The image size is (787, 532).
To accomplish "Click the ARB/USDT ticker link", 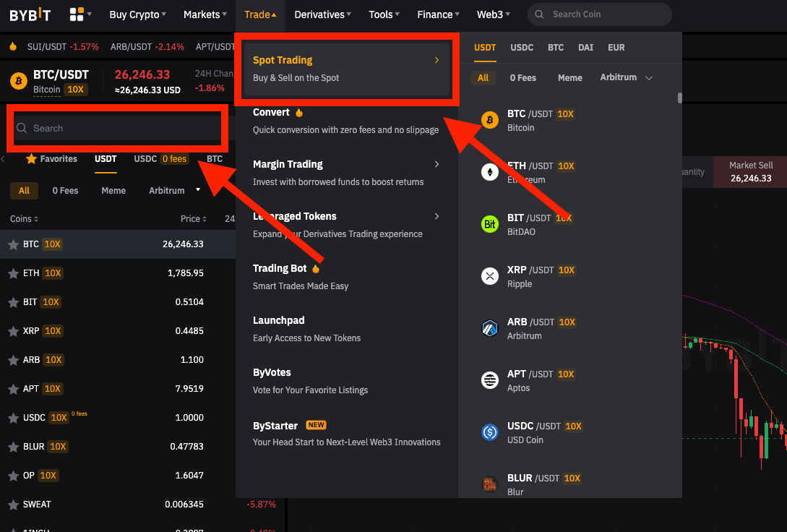I will tap(147, 47).
